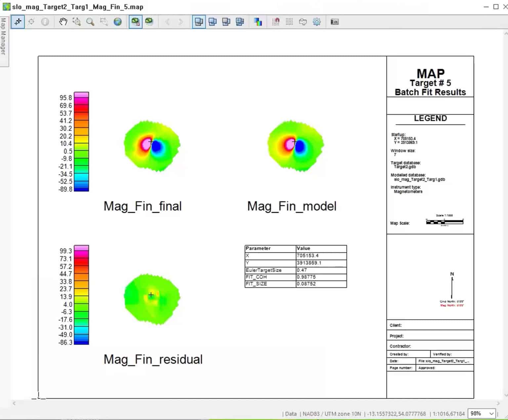This screenshot has height=420, width=508.
Task: Click the color bar legend tool icon
Action: tap(258, 21)
